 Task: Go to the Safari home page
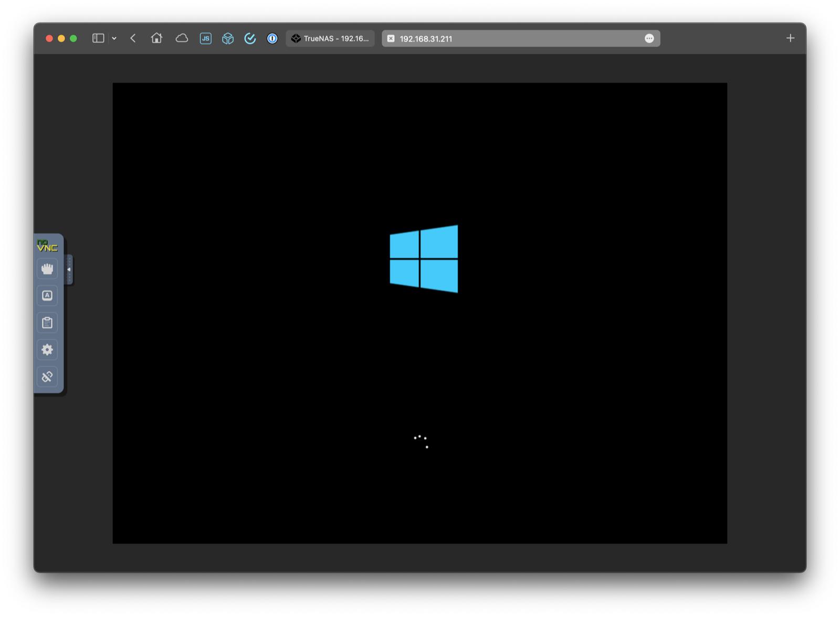[156, 38]
